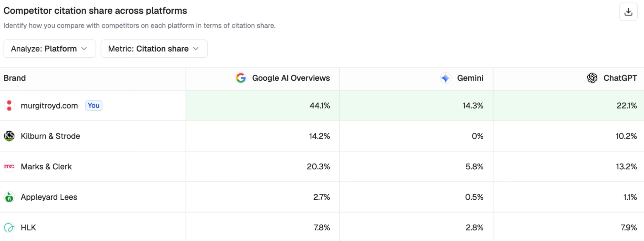Click the Gemini sparkle icon
Screen dimensions: 644x241
tap(445, 78)
